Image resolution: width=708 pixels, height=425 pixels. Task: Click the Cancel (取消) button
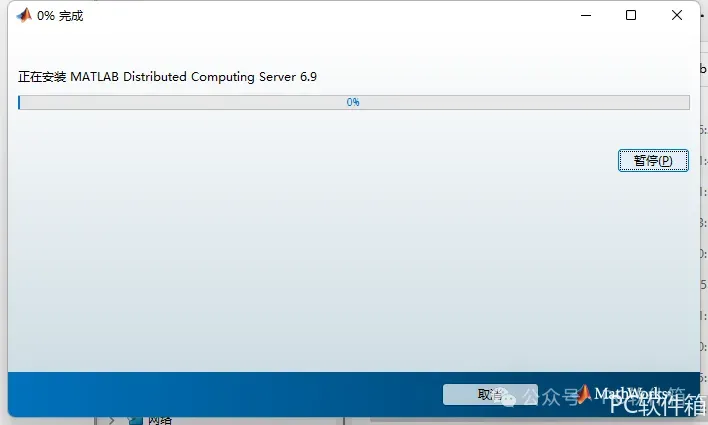[490, 395]
